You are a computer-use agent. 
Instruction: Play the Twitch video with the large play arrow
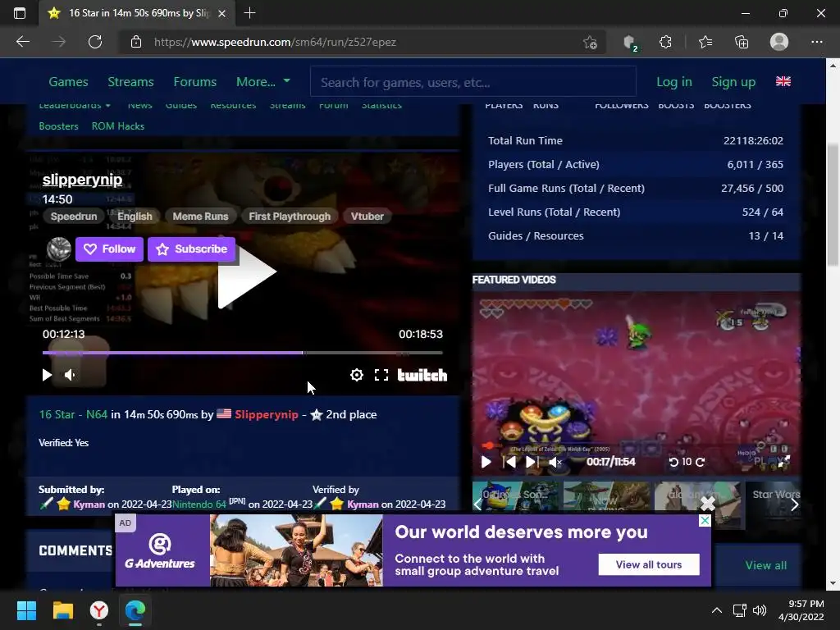tap(246, 272)
